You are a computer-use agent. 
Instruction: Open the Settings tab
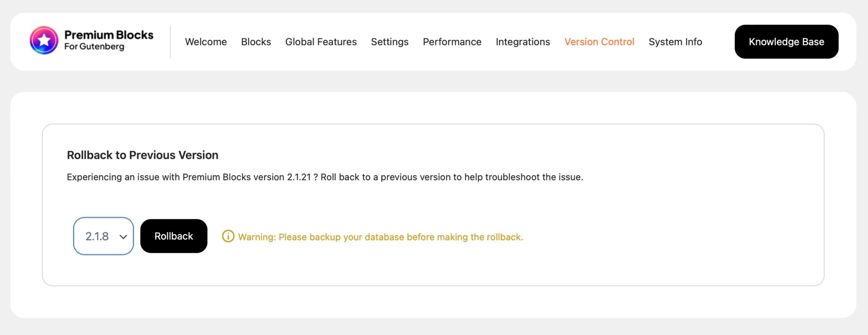click(389, 42)
